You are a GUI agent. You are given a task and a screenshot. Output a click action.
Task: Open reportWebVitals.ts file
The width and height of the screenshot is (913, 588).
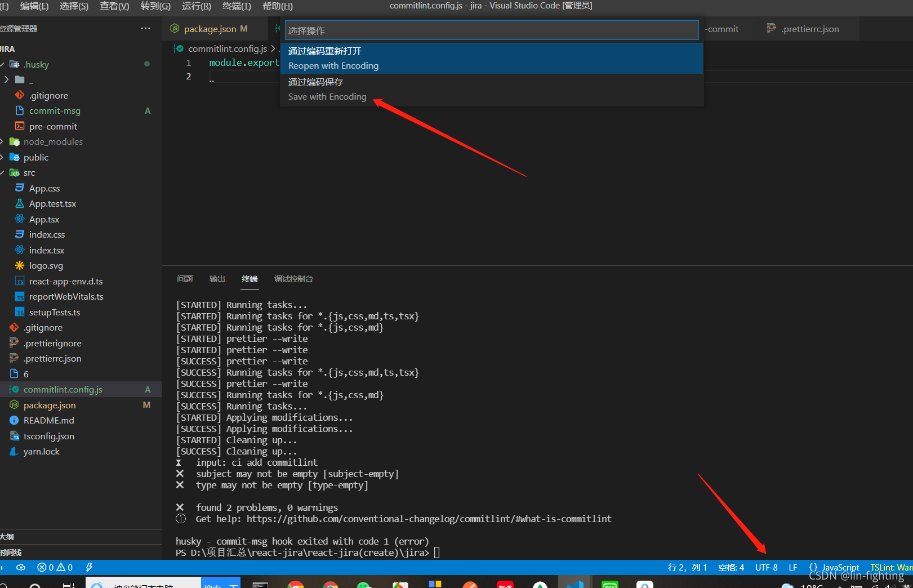66,296
